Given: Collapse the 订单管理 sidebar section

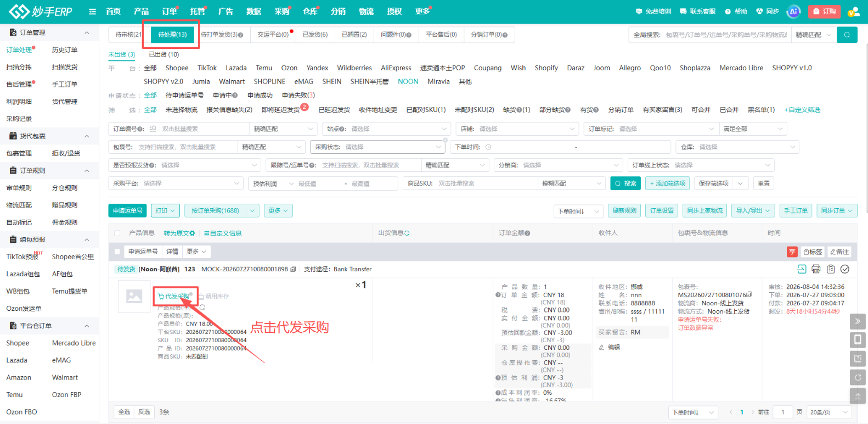Looking at the screenshot, I should point(87,32).
